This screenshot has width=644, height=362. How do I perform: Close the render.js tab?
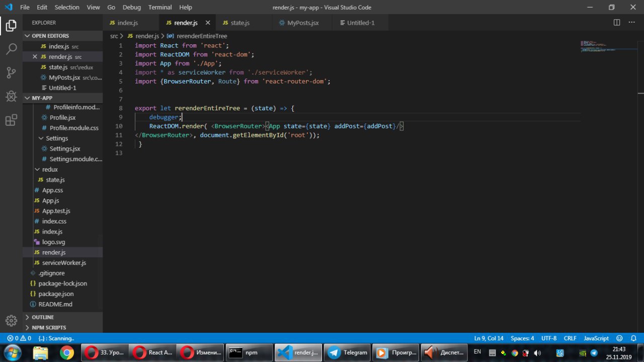coord(208,23)
